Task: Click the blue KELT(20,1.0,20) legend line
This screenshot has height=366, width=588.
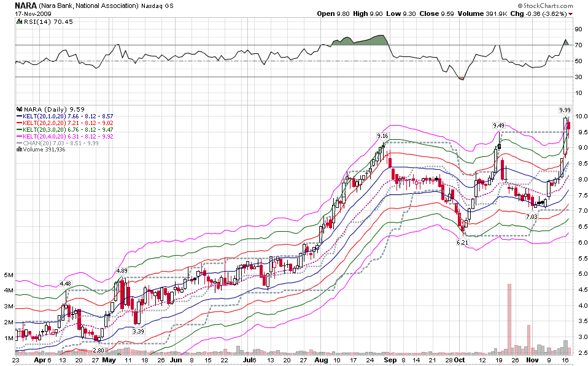Action: point(19,116)
